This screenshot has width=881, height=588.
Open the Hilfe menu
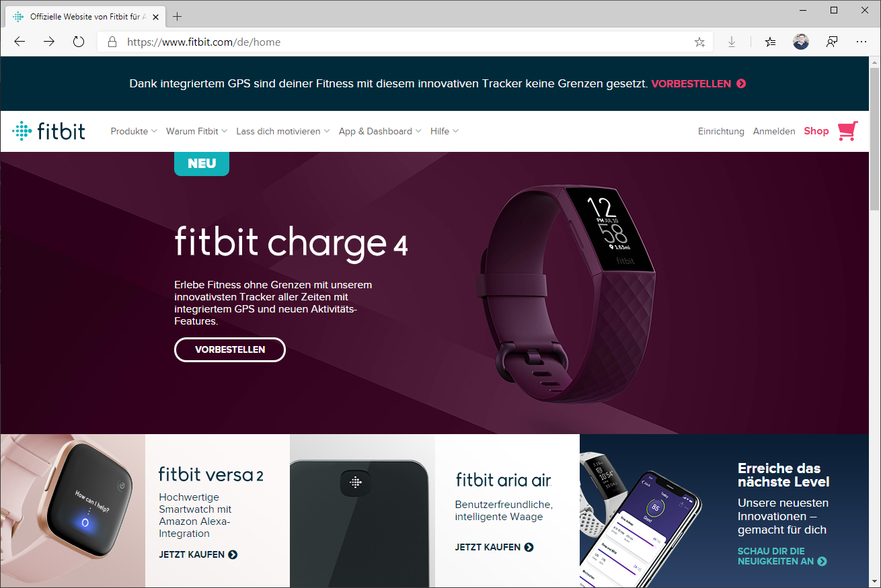(x=445, y=131)
